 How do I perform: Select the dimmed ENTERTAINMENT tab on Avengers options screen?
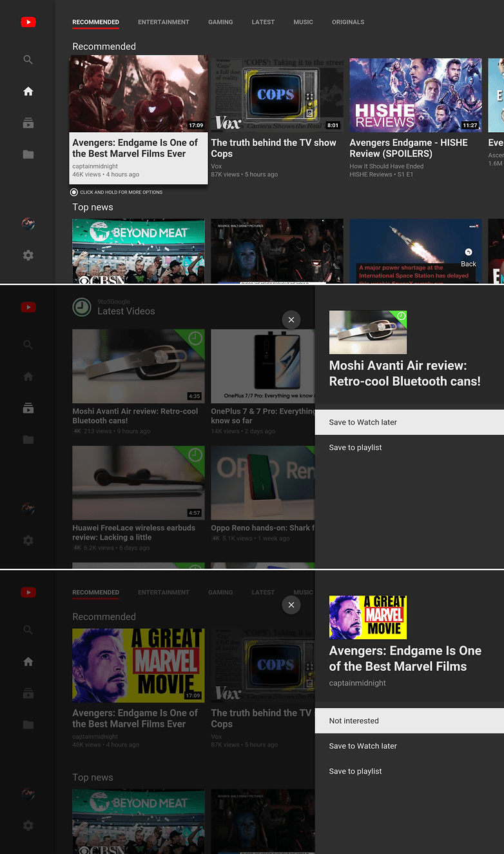click(164, 592)
